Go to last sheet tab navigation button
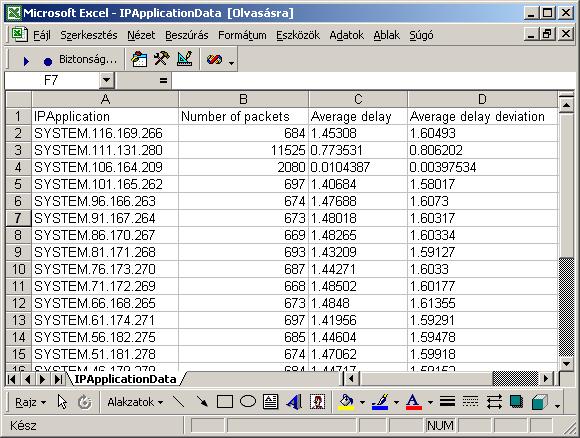 [x=58, y=379]
